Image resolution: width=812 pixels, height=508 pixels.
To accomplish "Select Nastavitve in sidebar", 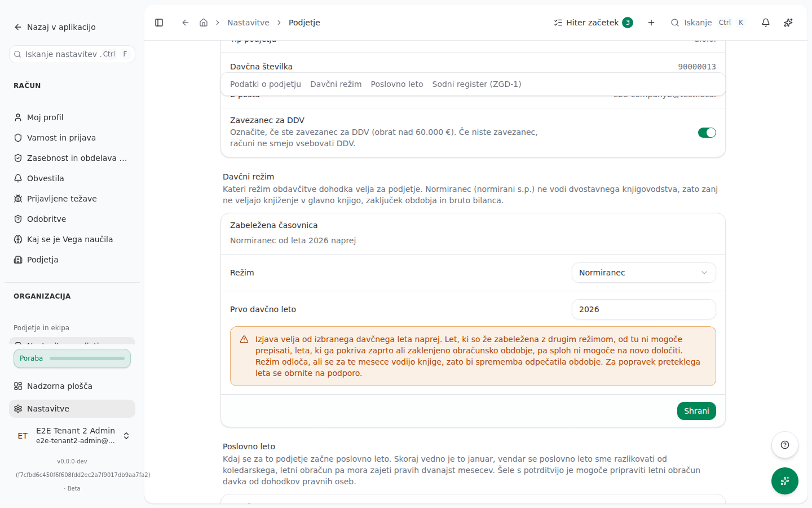I will pyautogui.click(x=72, y=409).
